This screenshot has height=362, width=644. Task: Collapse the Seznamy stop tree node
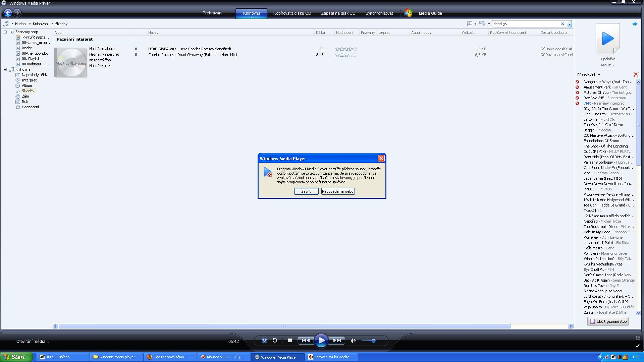tap(5, 32)
